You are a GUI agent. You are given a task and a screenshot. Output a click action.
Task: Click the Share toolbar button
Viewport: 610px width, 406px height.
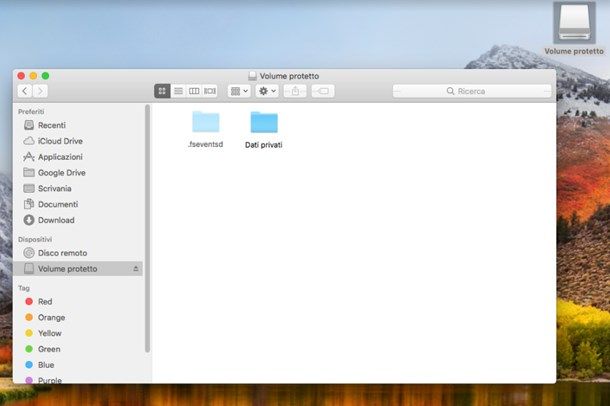pyautogui.click(x=295, y=91)
